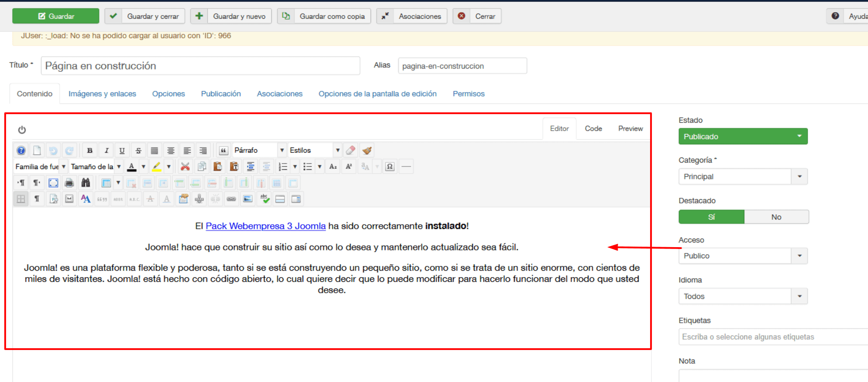Viewport: 868px width, 382px height.
Task: Align the text to the right
Action: click(x=203, y=150)
